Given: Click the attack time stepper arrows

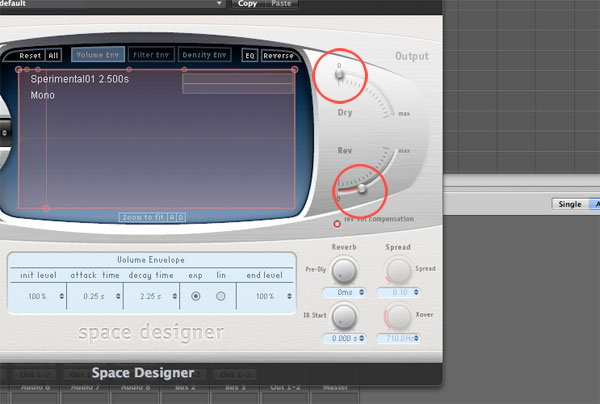Looking at the screenshot, I should click(x=118, y=296).
